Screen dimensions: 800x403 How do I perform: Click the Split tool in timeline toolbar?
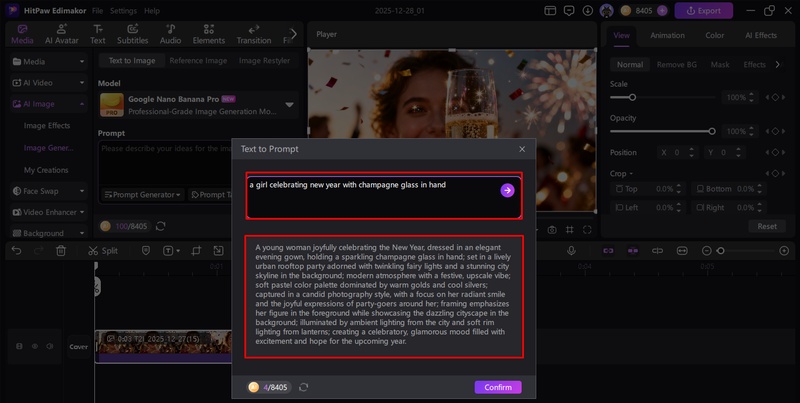pyautogui.click(x=102, y=251)
